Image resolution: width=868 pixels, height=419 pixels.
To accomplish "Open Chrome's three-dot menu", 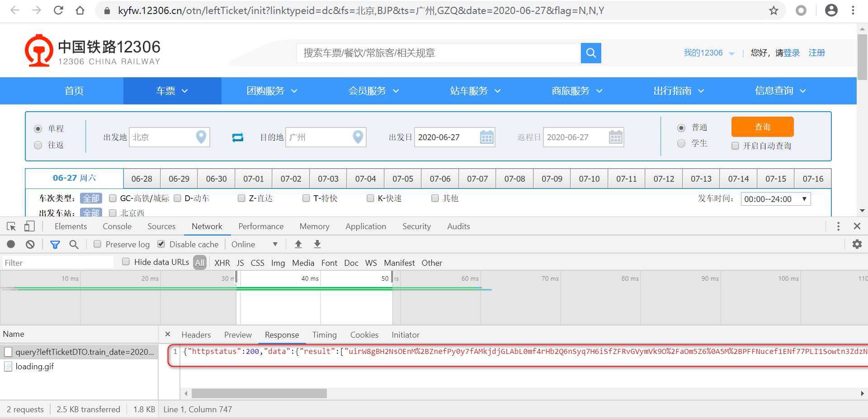I will pyautogui.click(x=853, y=10).
